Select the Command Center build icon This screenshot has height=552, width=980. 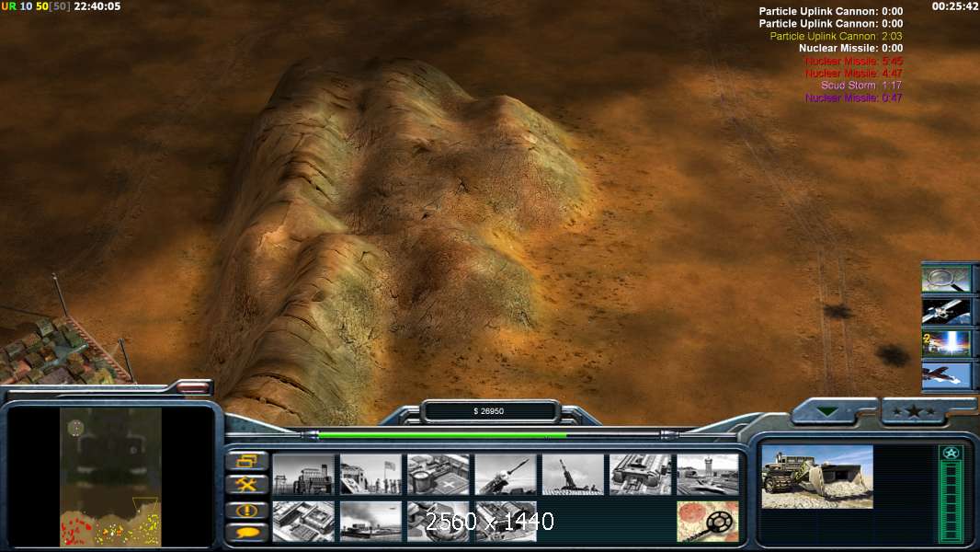[x=506, y=522]
